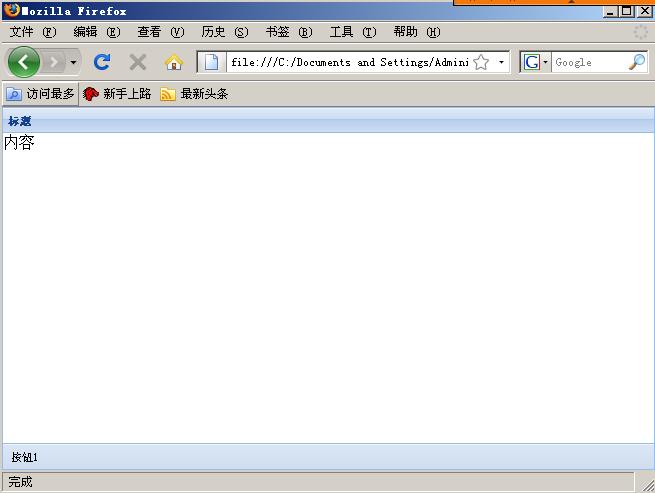Open the back/forward history dropdown arrow
The height and width of the screenshot is (493, 655).
pos(73,63)
